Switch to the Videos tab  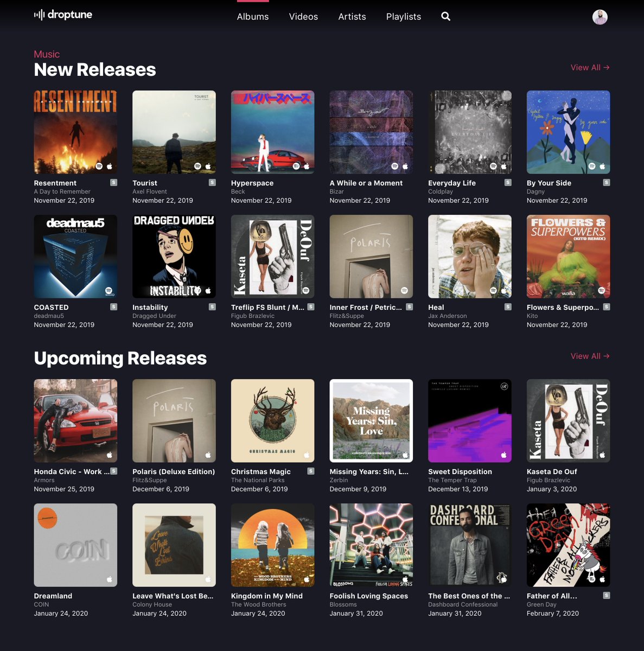pyautogui.click(x=303, y=17)
